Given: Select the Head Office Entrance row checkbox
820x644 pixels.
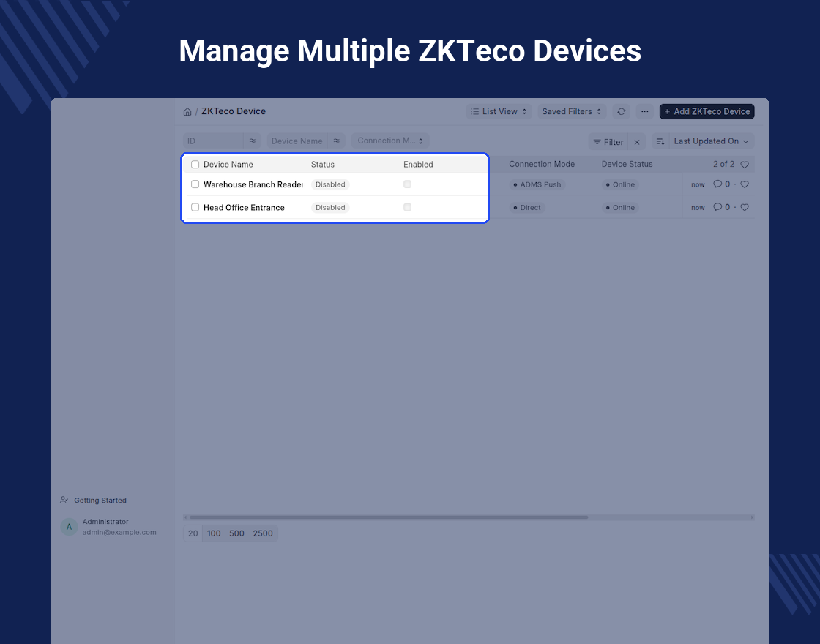Looking at the screenshot, I should 195,208.
